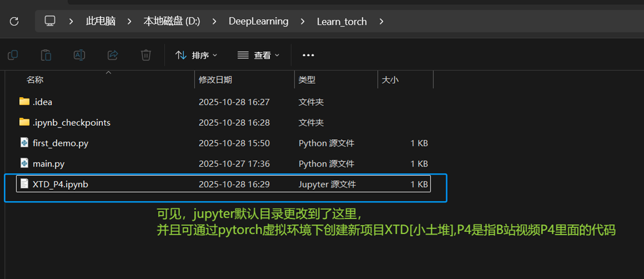Click the sort direction arrow above 名称
Screen dimensions: 644x279
[x=108, y=73]
